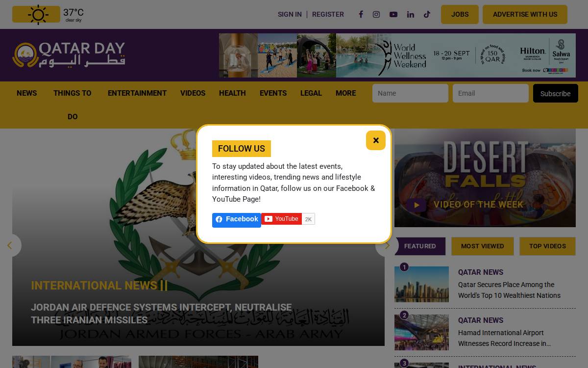Open the Legal menu
588x368 pixels.
(311, 93)
